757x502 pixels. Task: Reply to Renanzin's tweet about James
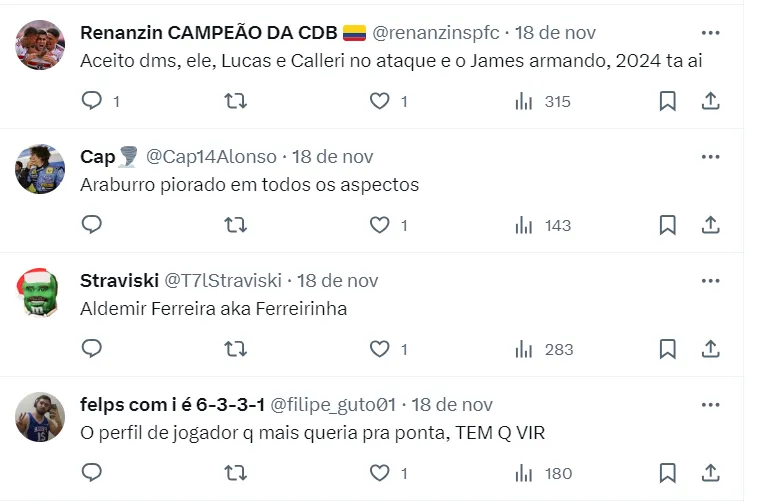[x=92, y=101]
